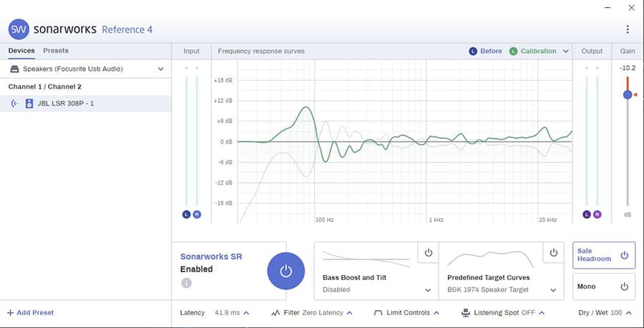Click the plus icon for Add Preset
Image resolution: width=644 pixels, height=328 pixels.
pos(11,313)
